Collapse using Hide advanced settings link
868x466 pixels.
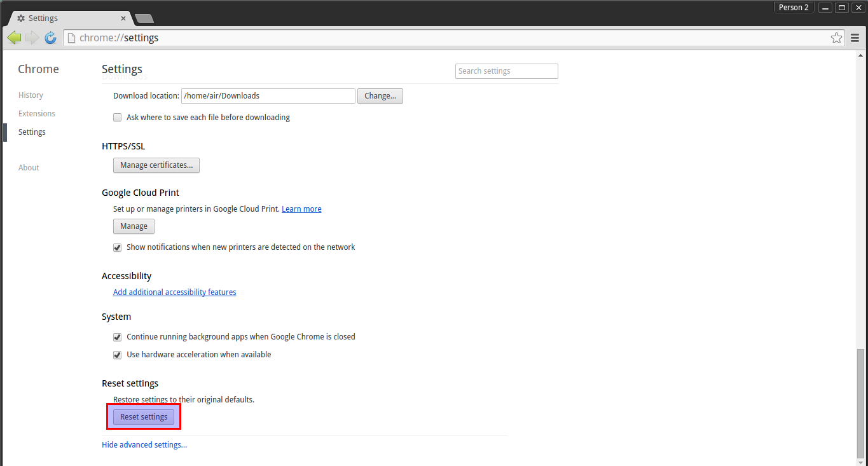[144, 445]
